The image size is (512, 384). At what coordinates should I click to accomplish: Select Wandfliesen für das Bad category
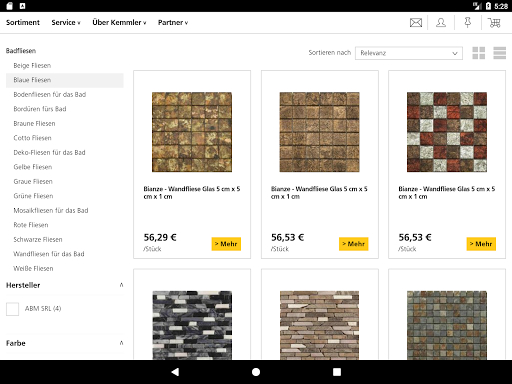(49, 254)
